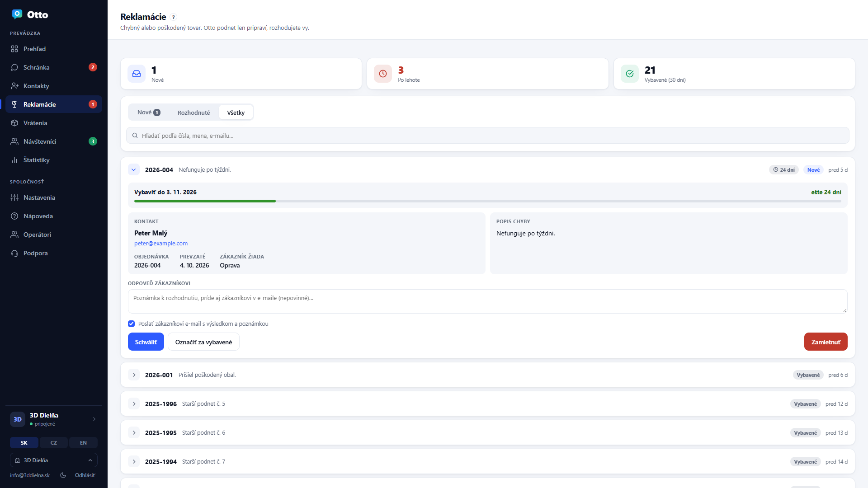Screen dimensions: 868x488
Task: Open the 3D Dielňa workspace dropdown
Action: point(54,460)
